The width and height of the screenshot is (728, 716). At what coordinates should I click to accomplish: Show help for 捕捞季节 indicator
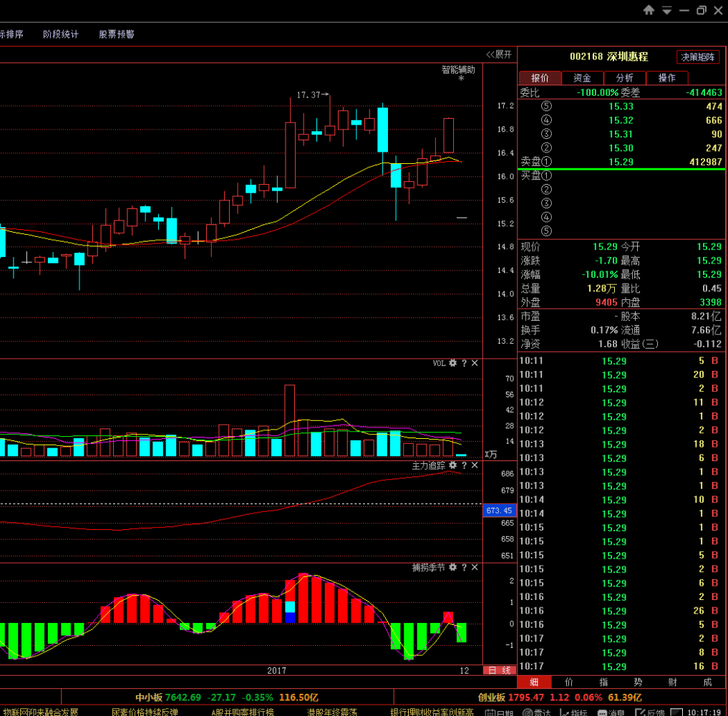tap(464, 567)
